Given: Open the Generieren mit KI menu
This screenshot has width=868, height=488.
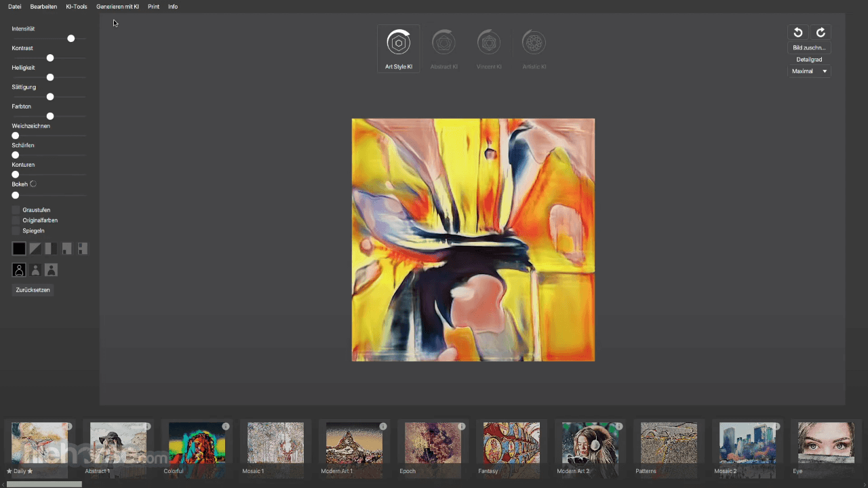Looking at the screenshot, I should pos(117,7).
